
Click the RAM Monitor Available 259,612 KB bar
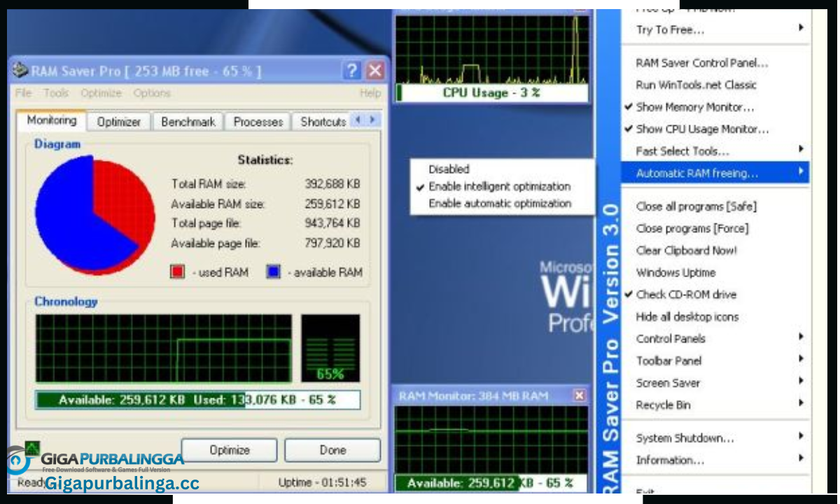coord(491,483)
